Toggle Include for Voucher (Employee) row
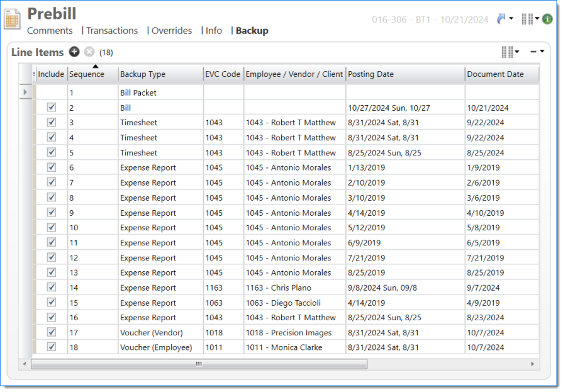563x392 pixels. [x=52, y=347]
